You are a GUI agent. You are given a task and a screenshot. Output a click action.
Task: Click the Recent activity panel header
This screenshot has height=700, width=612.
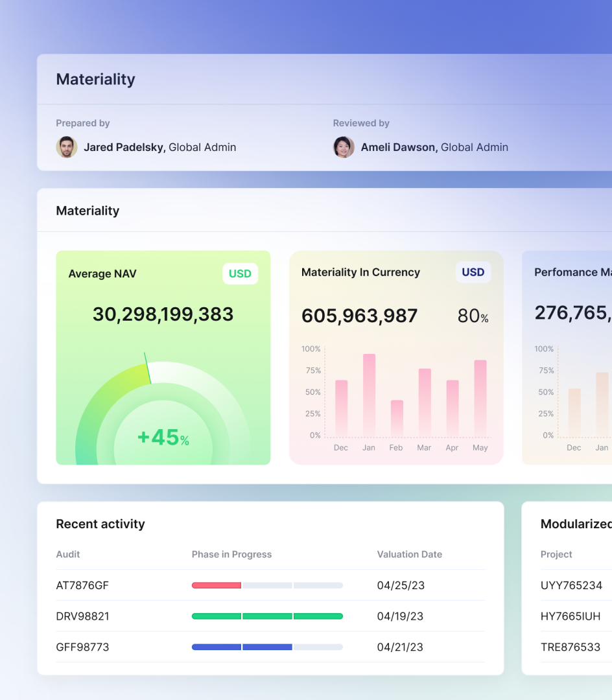(100, 524)
